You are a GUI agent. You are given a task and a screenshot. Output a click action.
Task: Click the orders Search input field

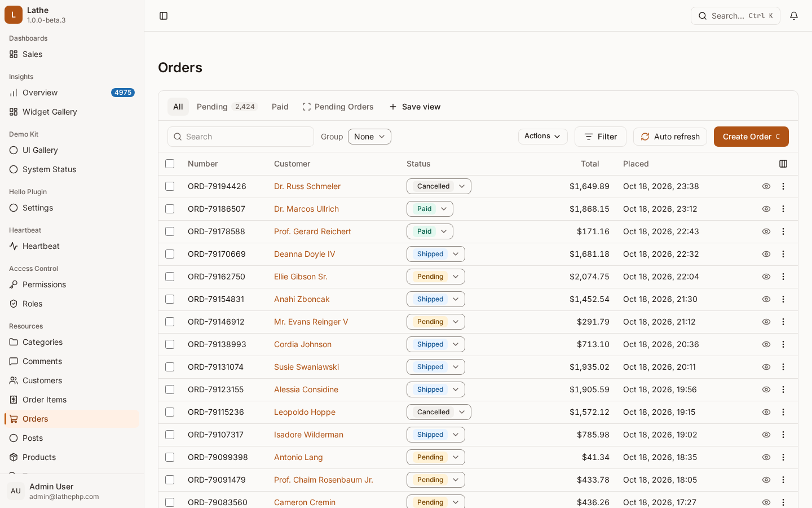[241, 137]
